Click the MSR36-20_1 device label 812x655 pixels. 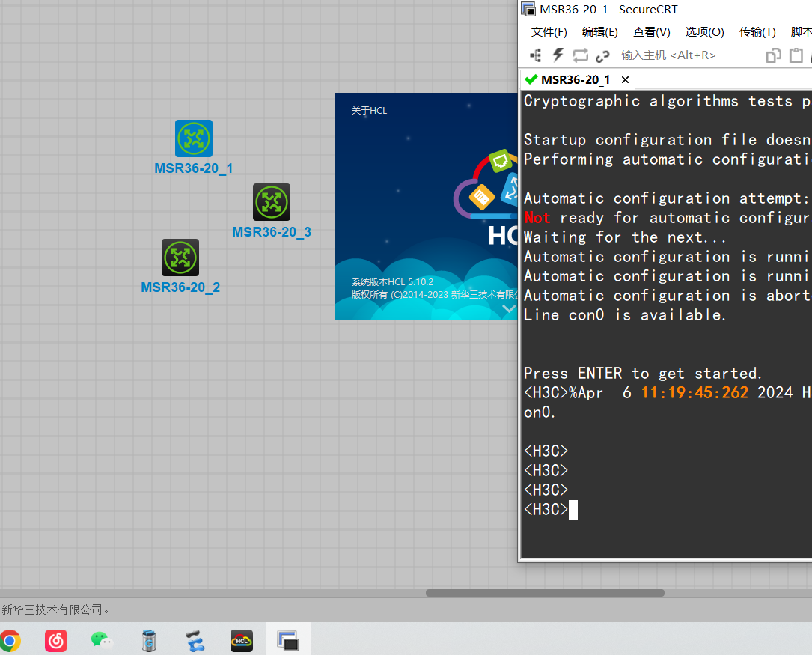point(194,168)
